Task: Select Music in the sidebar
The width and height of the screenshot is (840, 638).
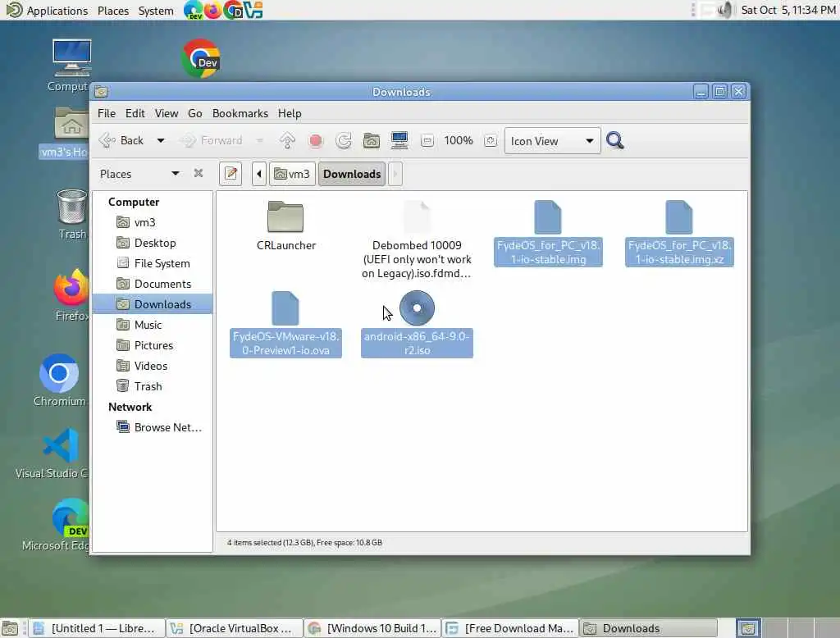Action: tap(153, 325)
